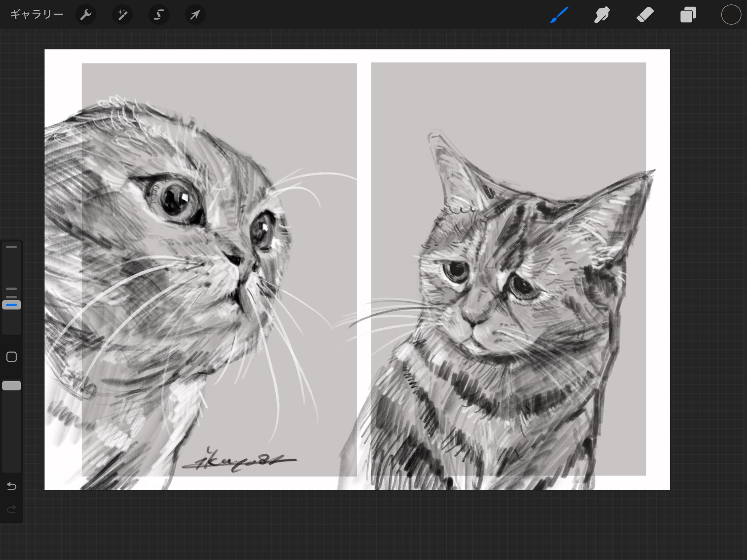Activate the Transform arrow tool
The width and height of the screenshot is (747, 560).
(x=195, y=15)
